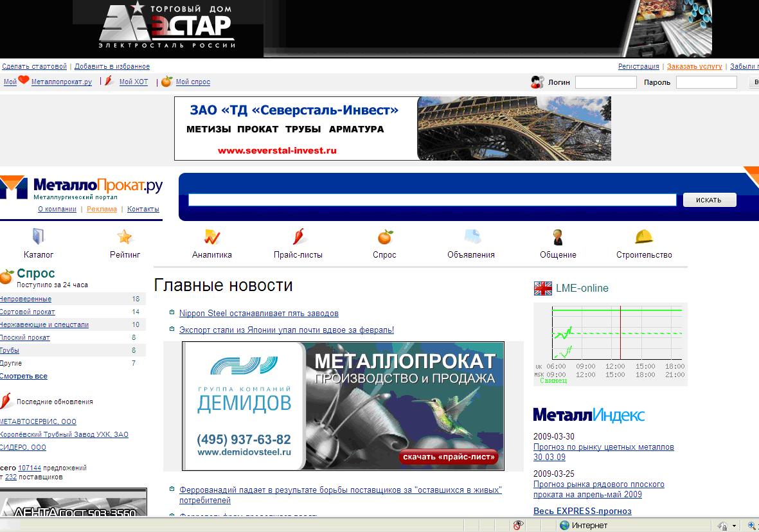Screen dimensions: 759x532
Task: Open the Строительство helmet icon
Action: point(644,236)
